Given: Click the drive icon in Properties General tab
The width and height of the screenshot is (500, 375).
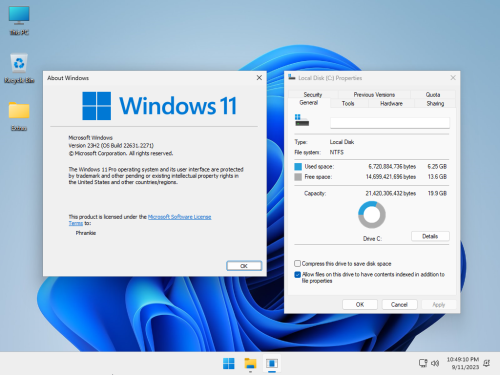Looking at the screenshot, I should tap(302, 120).
